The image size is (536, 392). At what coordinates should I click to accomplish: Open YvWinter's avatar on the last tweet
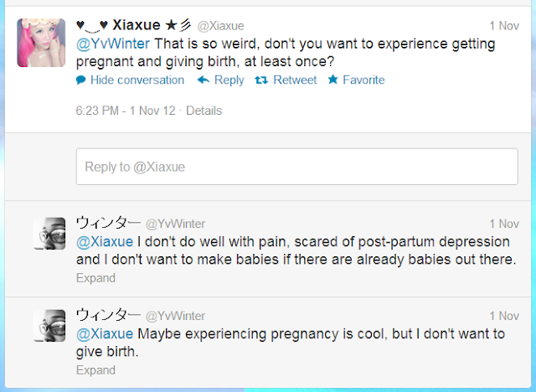pos(49,326)
